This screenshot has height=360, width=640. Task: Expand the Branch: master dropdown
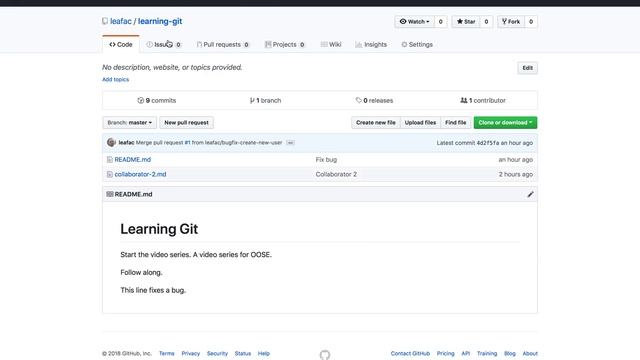tap(129, 122)
